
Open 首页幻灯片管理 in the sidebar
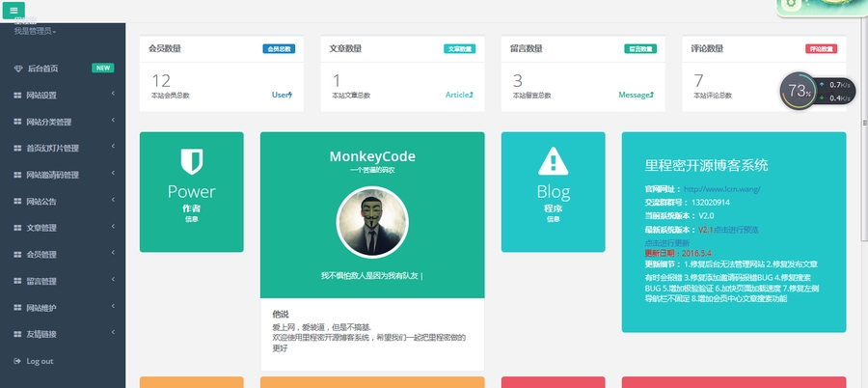53,149
